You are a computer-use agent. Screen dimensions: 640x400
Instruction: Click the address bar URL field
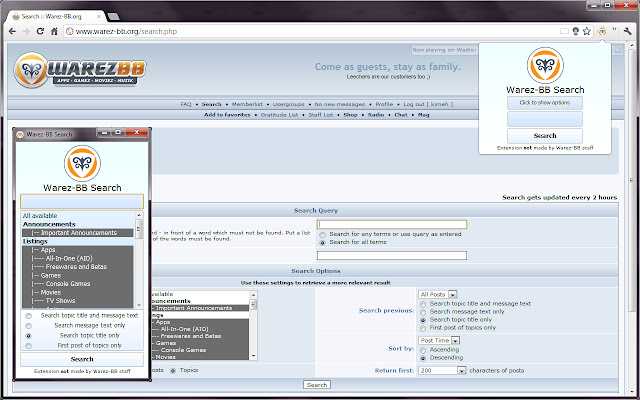pyautogui.click(x=310, y=31)
